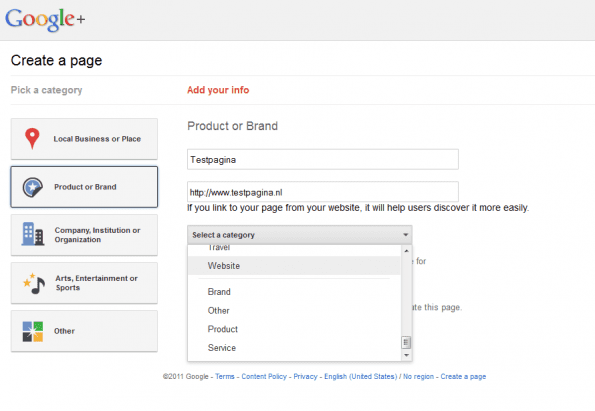The width and height of the screenshot is (595, 411).
Task: Click the dropdown list scroll down arrow
Action: click(406, 356)
